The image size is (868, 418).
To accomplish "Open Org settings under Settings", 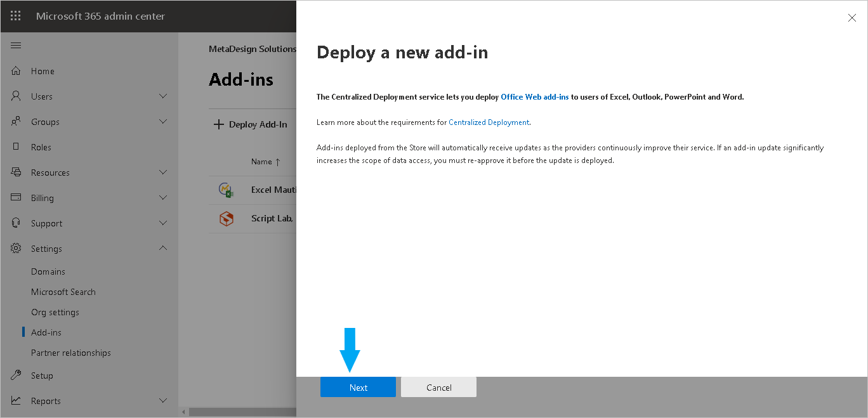I will pos(55,312).
